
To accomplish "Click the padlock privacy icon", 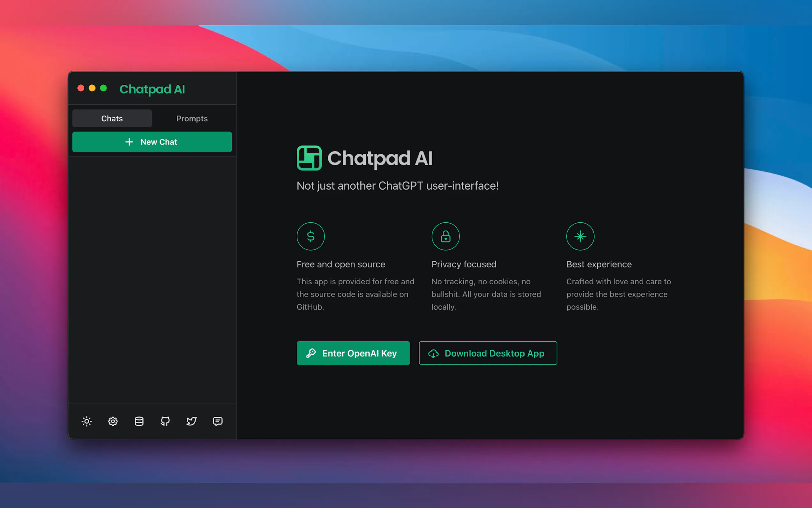I will click(x=445, y=236).
